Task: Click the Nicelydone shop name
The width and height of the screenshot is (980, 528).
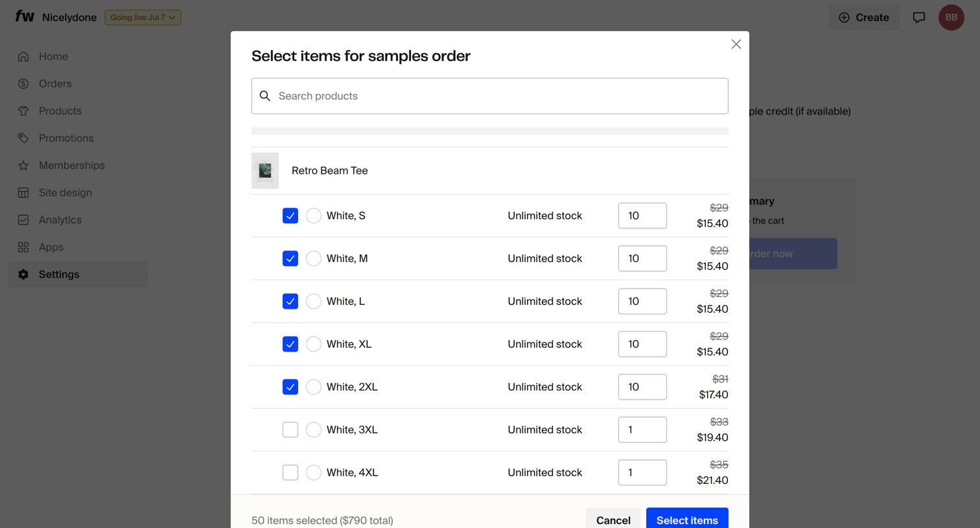Action: 69,18
